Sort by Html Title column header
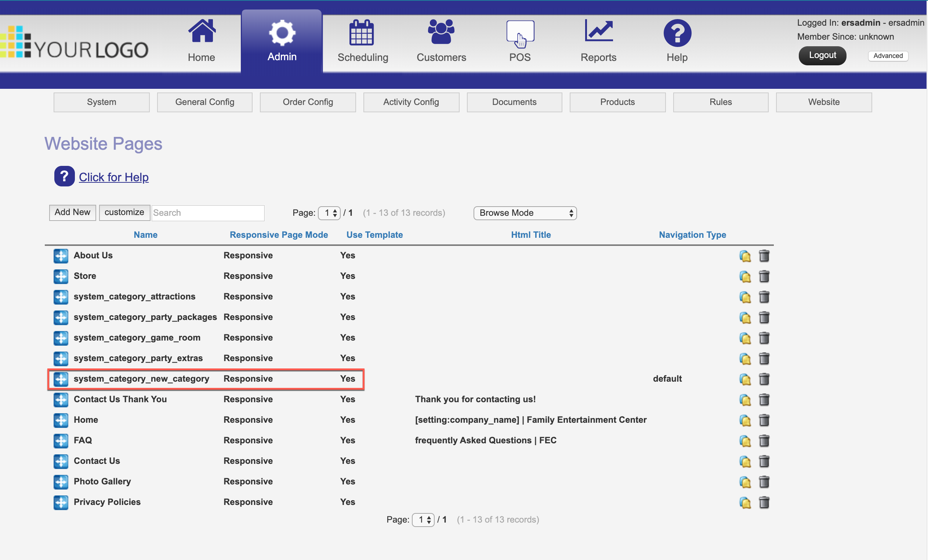The image size is (928, 560). (x=531, y=234)
